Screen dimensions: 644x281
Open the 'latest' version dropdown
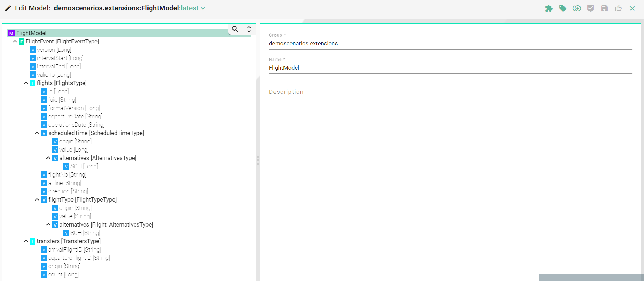[x=193, y=8]
